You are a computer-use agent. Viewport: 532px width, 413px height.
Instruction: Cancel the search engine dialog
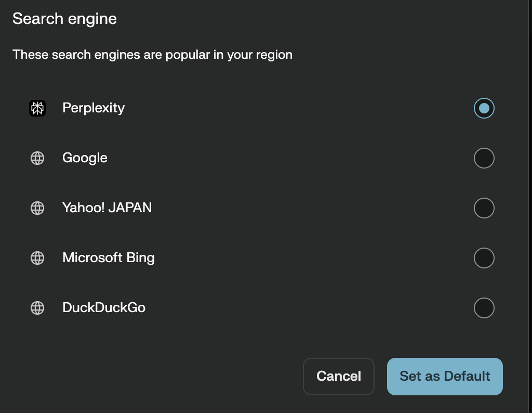(339, 376)
